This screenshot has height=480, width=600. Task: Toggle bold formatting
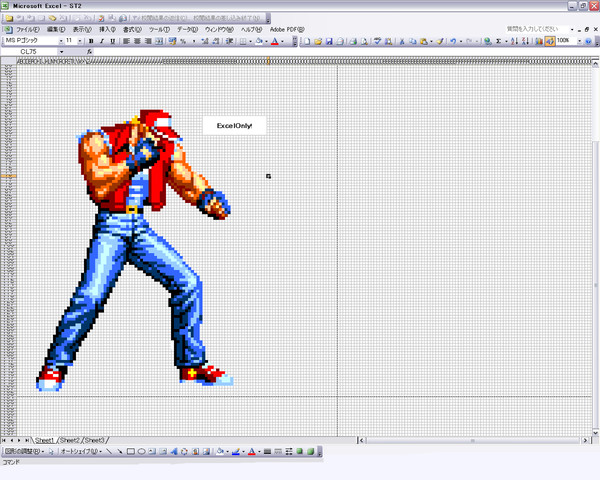tap(91, 41)
